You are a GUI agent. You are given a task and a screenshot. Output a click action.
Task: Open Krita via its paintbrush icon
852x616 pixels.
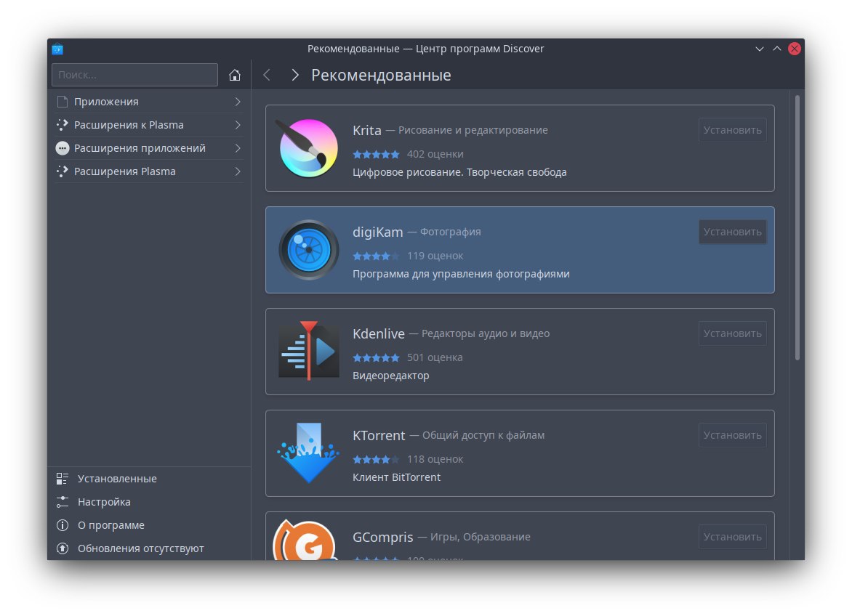(308, 147)
